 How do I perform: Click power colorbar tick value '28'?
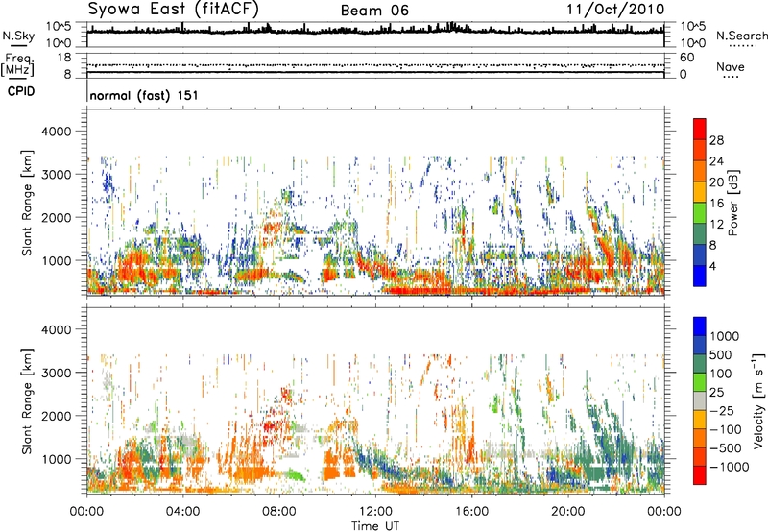(716, 140)
